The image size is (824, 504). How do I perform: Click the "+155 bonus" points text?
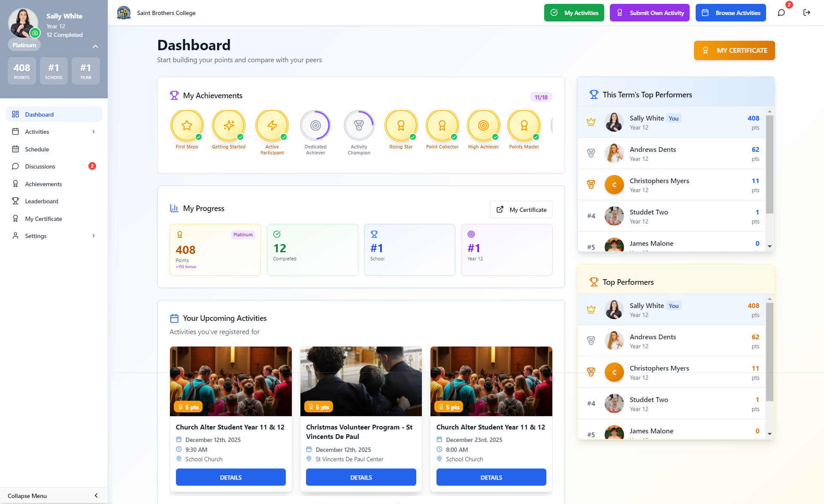coord(186,267)
